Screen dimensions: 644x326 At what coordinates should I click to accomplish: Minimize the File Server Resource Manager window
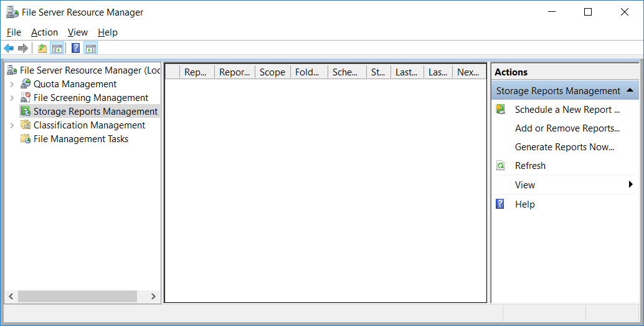(552, 12)
